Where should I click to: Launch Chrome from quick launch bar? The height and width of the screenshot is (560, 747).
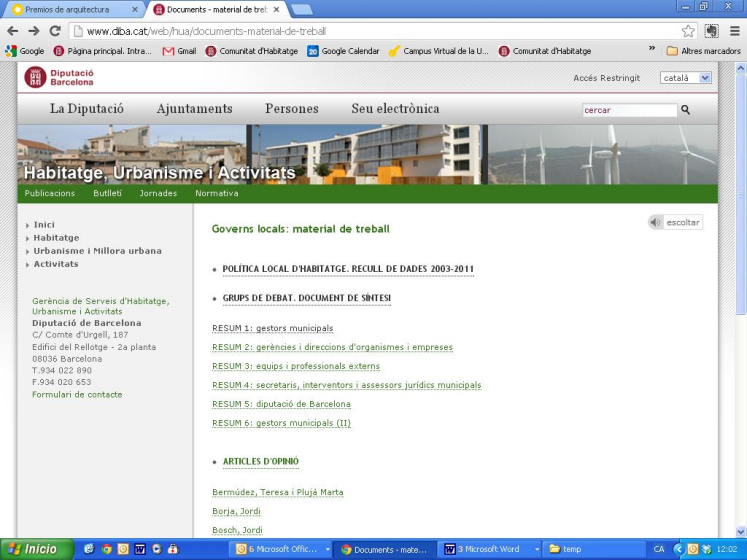point(106,549)
